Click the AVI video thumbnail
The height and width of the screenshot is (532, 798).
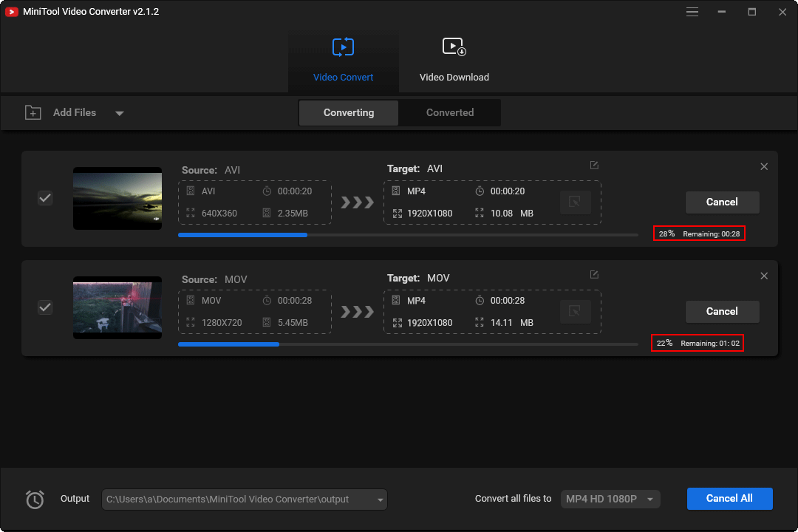117,198
